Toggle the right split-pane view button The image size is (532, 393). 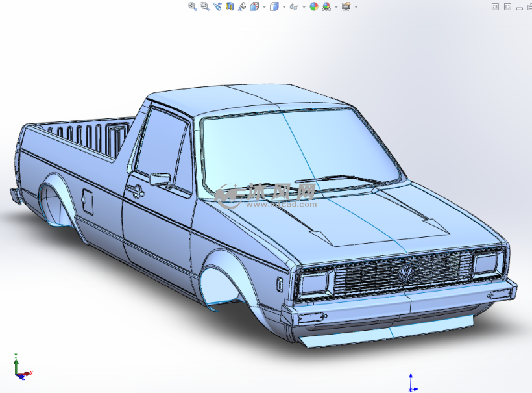(507, 6)
